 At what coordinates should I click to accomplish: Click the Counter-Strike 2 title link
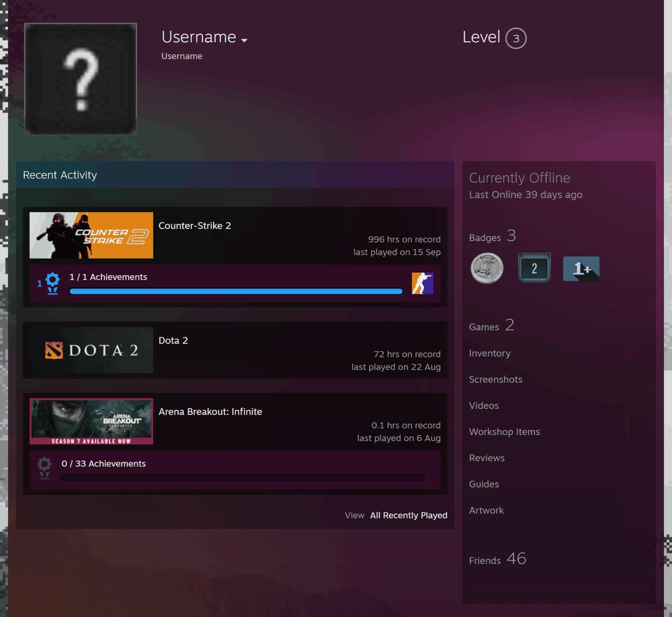click(195, 226)
